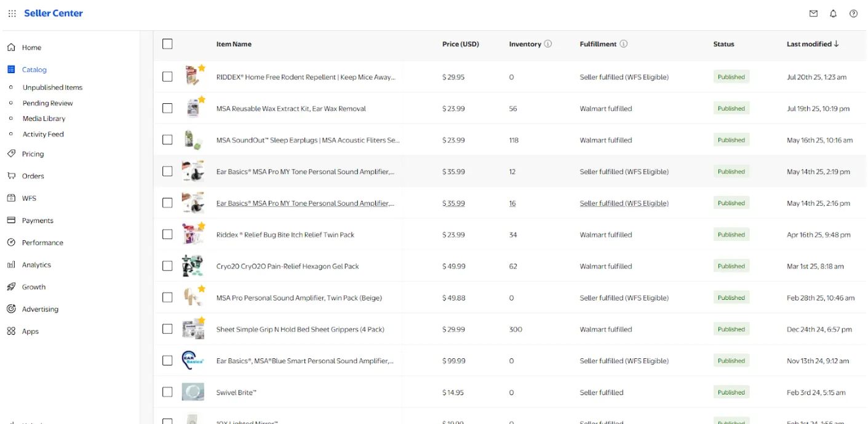The width and height of the screenshot is (868, 424).
Task: Click the underlined Seller fulfilled (WFS Eligible) link
Action: [x=624, y=203]
